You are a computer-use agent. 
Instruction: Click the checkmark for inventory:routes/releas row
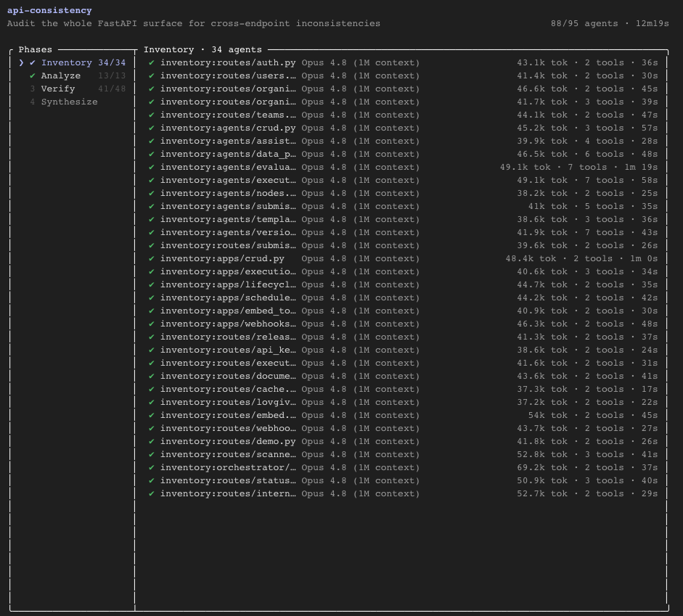[152, 337]
